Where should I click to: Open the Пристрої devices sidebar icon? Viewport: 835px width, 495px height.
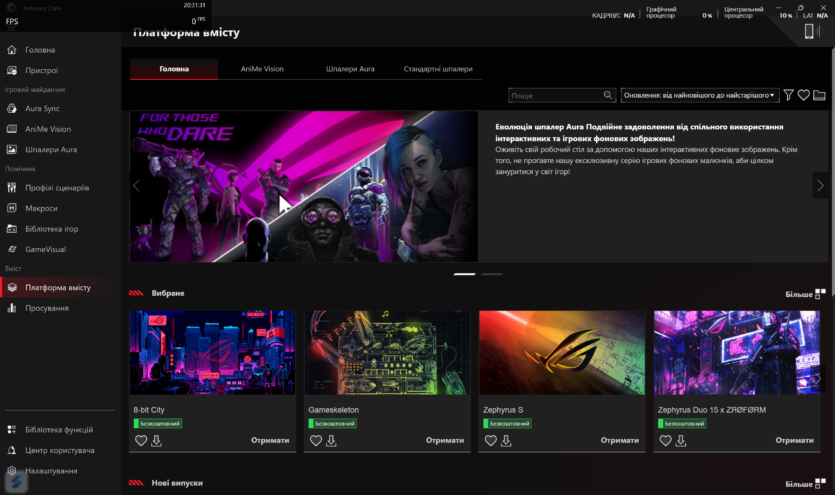(12, 70)
